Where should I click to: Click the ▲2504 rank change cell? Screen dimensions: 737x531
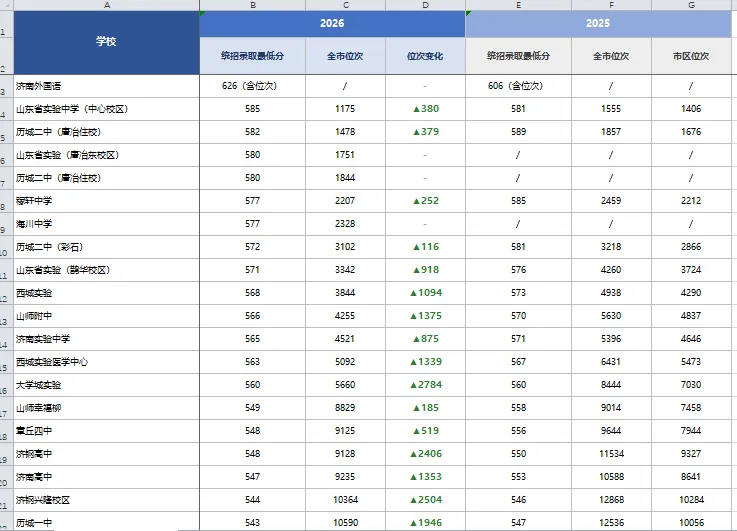tap(425, 500)
